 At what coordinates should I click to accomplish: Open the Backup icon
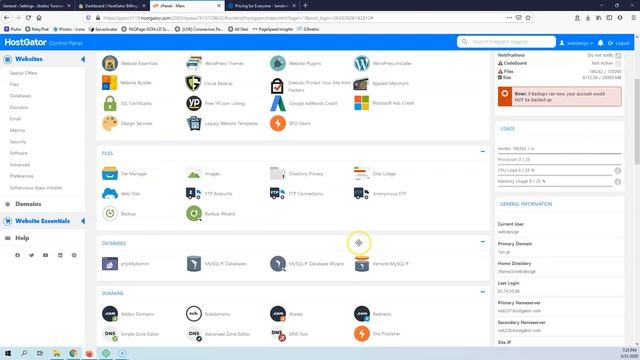(110, 213)
